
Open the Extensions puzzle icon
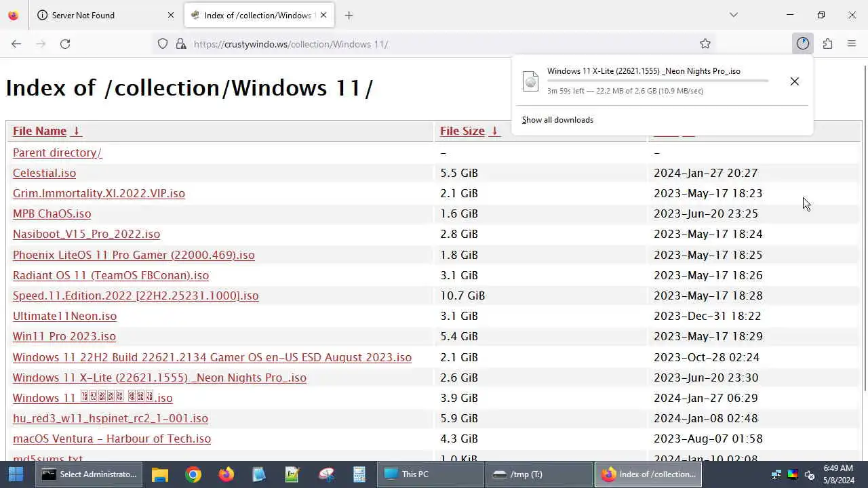827,43
